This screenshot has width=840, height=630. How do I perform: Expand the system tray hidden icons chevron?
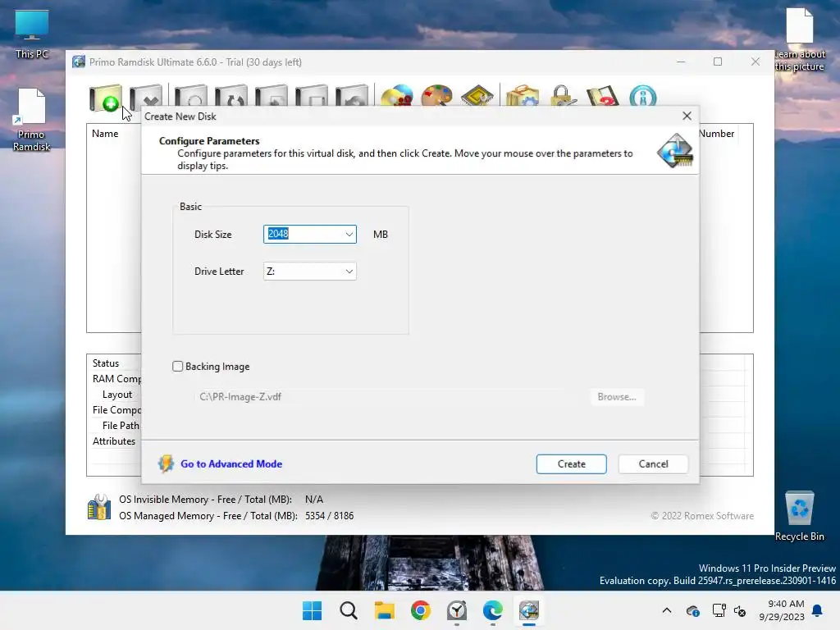pyautogui.click(x=666, y=610)
